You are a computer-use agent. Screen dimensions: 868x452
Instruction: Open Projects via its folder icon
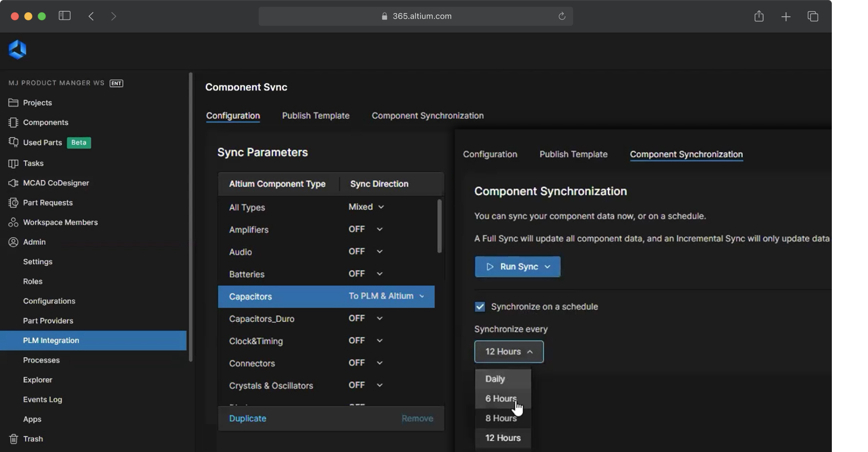[13, 103]
